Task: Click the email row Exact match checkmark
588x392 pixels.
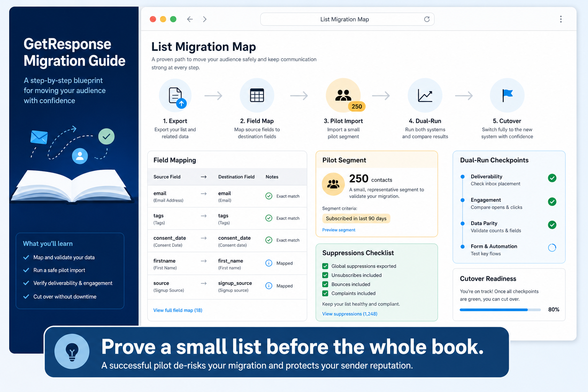Action: click(269, 196)
